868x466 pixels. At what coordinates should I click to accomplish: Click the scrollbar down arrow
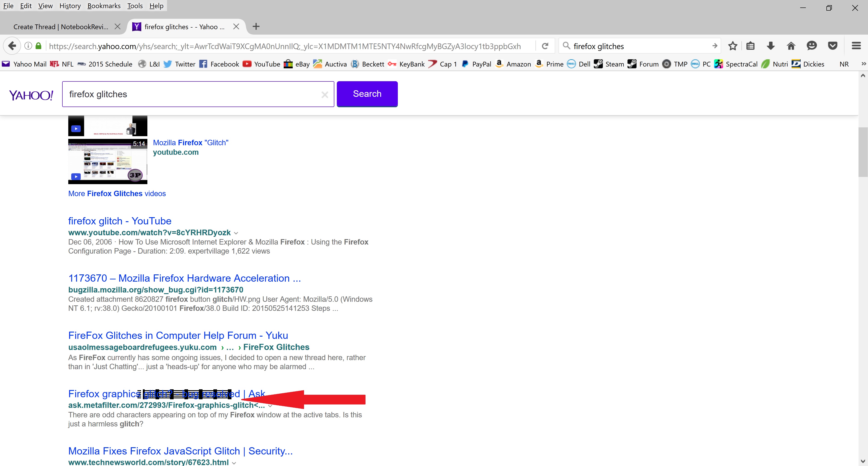[863, 461]
